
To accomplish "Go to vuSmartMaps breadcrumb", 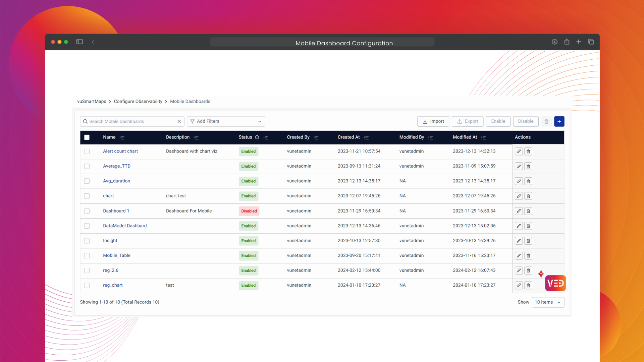I will tap(92, 102).
